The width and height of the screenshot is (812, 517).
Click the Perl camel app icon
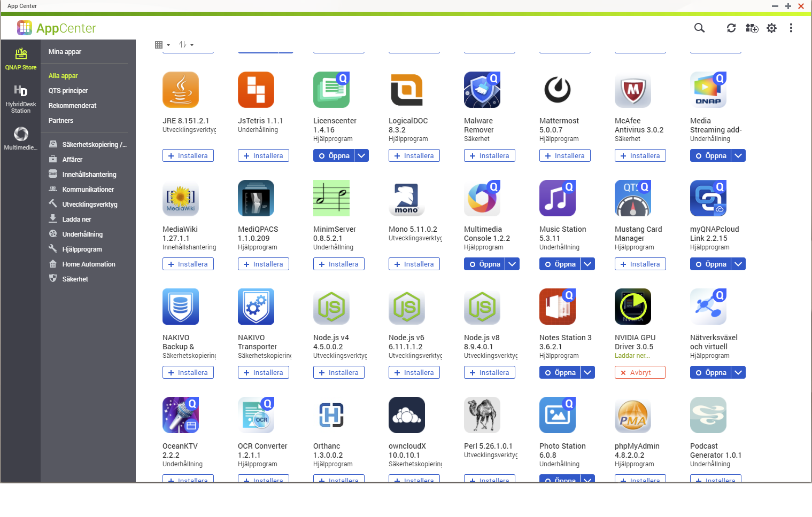point(482,415)
